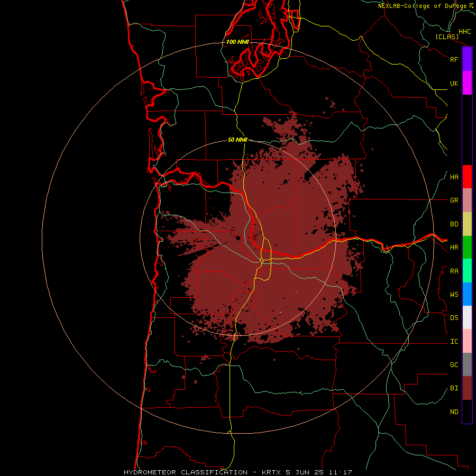
Task: Click the GR legend label
Action: pos(454,200)
